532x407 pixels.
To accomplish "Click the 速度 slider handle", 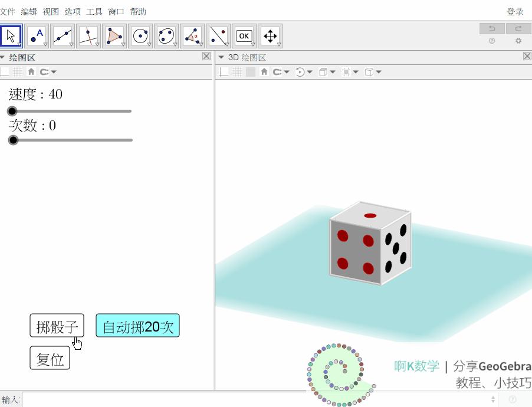I will tap(12, 111).
